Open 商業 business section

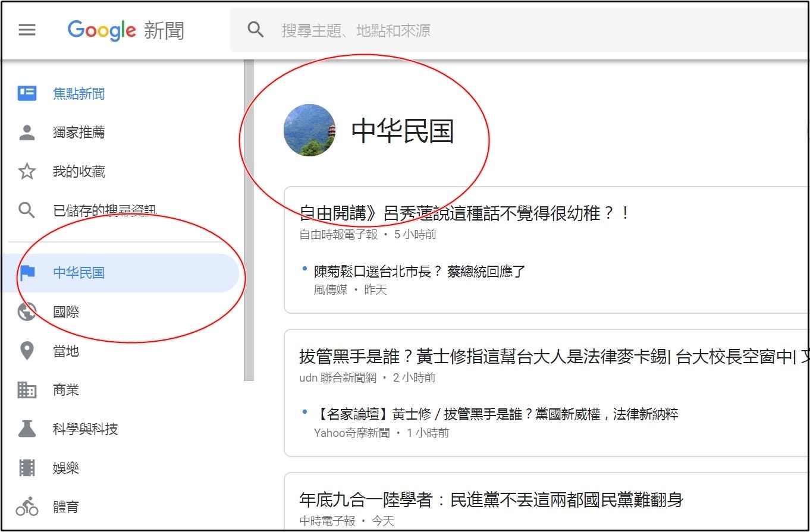[x=66, y=391]
